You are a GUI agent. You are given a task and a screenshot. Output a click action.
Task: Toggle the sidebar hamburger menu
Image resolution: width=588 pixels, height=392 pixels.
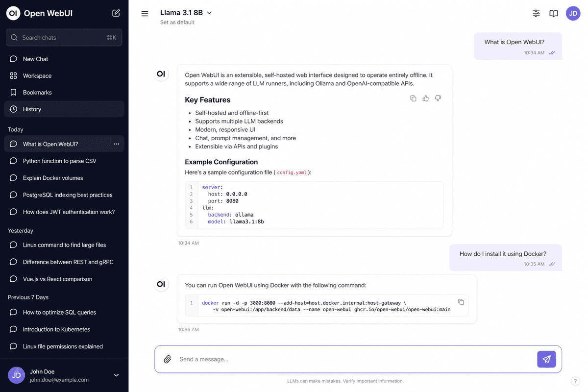(x=145, y=14)
